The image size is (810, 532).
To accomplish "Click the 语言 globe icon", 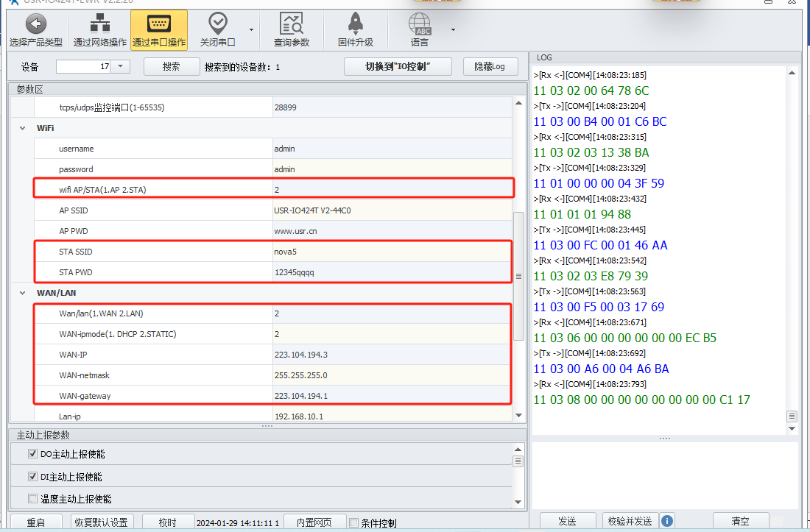I will click(420, 24).
